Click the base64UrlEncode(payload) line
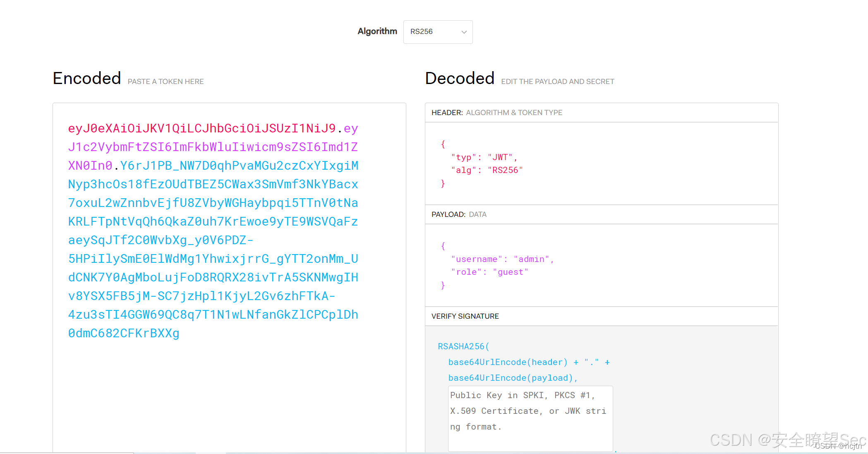868x454 pixels. (x=512, y=378)
